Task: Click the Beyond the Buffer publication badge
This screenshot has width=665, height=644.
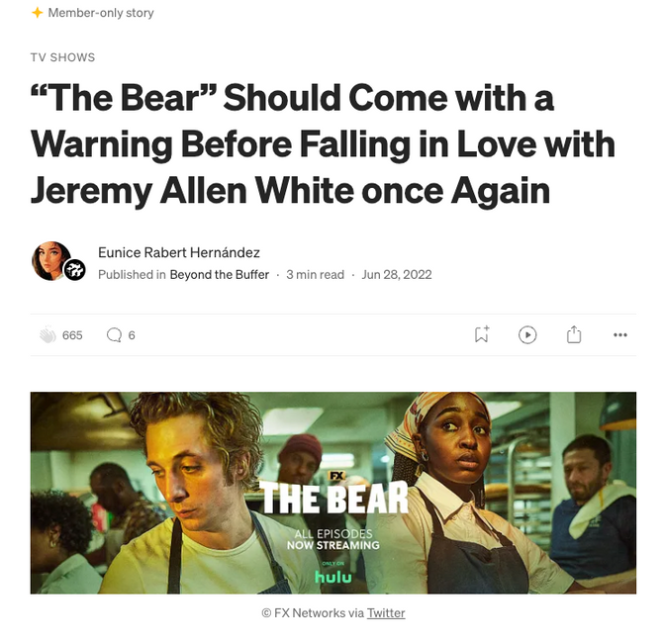Action: click(x=74, y=270)
